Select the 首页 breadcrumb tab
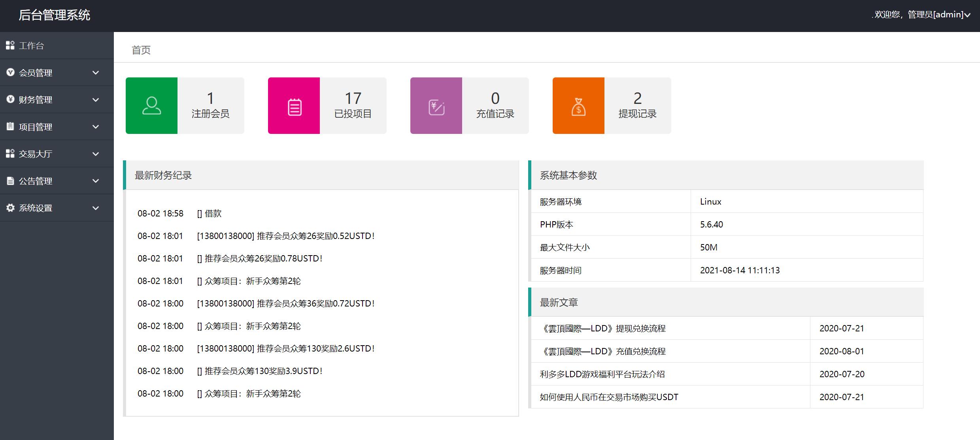The image size is (980, 440). 141,50
